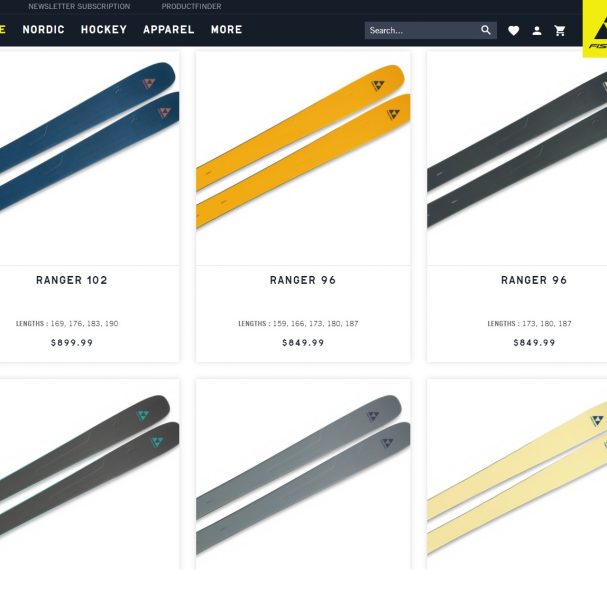The height and width of the screenshot is (600, 607).
Task: Open the dark gray Ranger 96 ski image
Action: [x=517, y=158]
